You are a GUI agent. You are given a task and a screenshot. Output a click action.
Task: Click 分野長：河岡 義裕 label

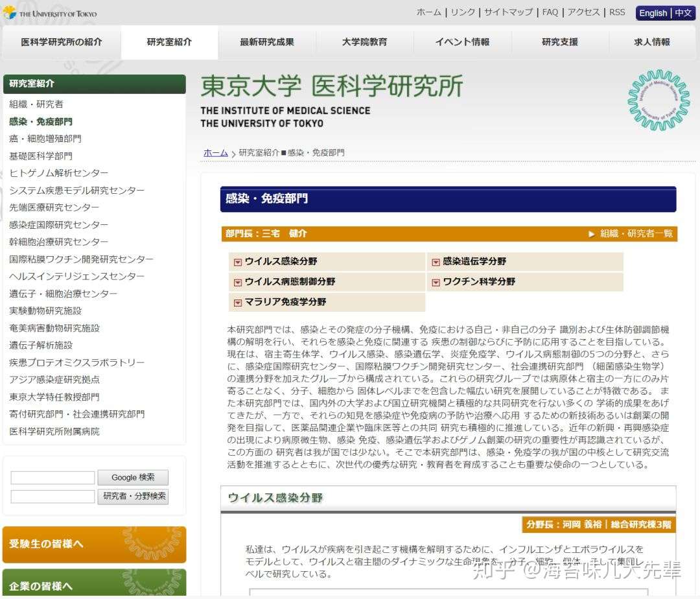564,524
